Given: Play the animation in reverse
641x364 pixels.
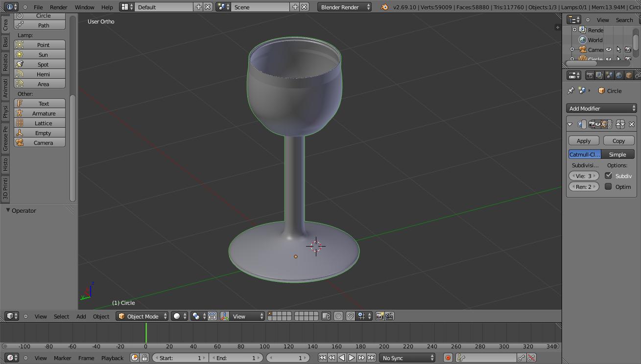Looking at the screenshot, I should pos(342,358).
